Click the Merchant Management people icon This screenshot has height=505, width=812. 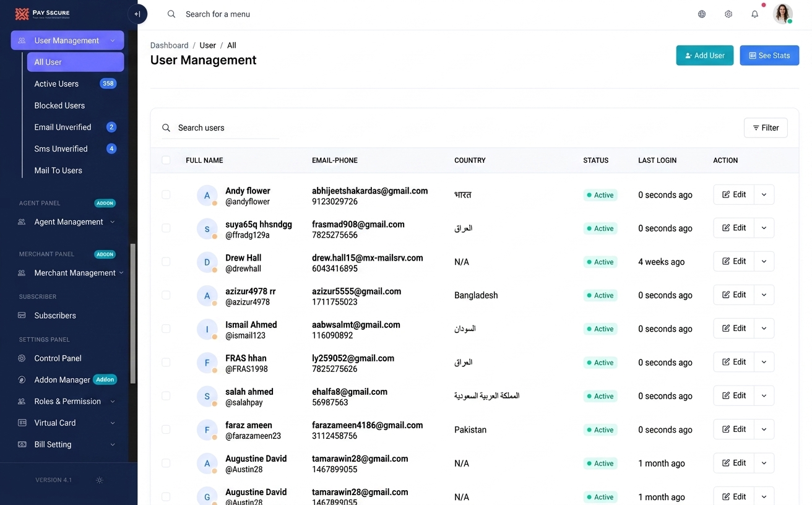click(22, 273)
